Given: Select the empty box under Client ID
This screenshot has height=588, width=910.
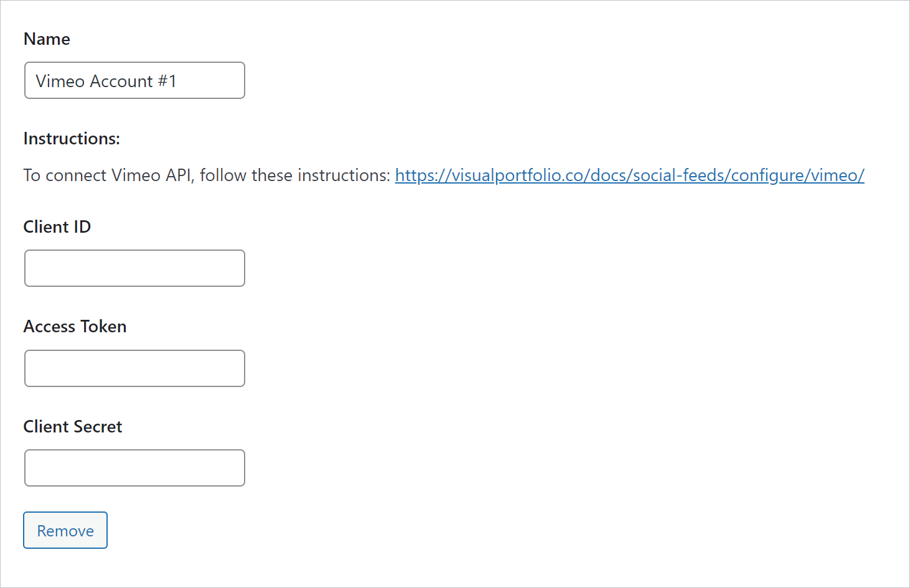Looking at the screenshot, I should (134, 268).
